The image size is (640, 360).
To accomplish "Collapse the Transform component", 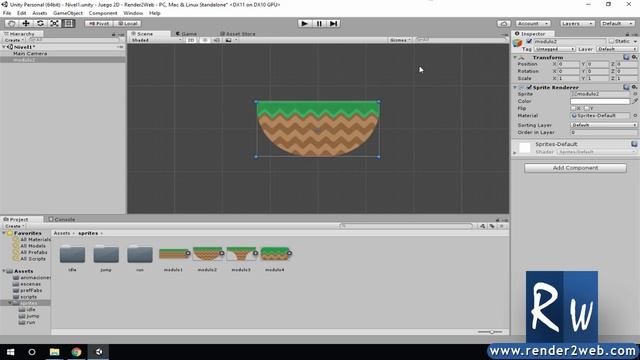I will [515, 58].
